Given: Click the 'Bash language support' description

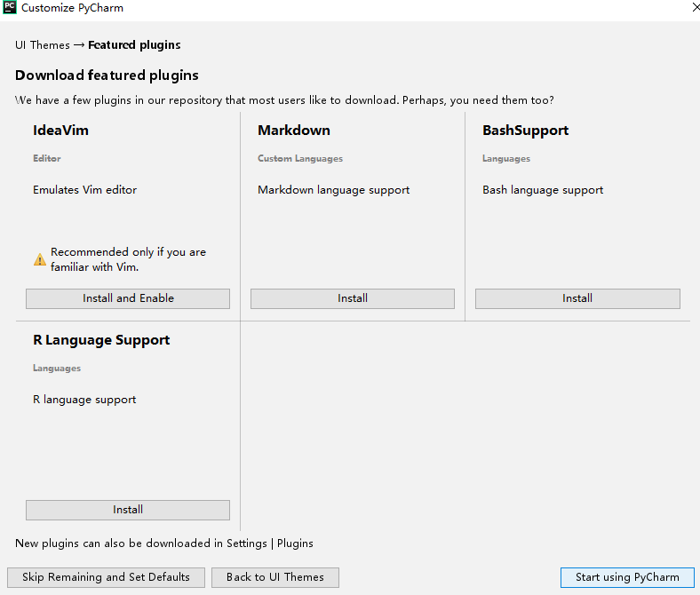Looking at the screenshot, I should (543, 190).
